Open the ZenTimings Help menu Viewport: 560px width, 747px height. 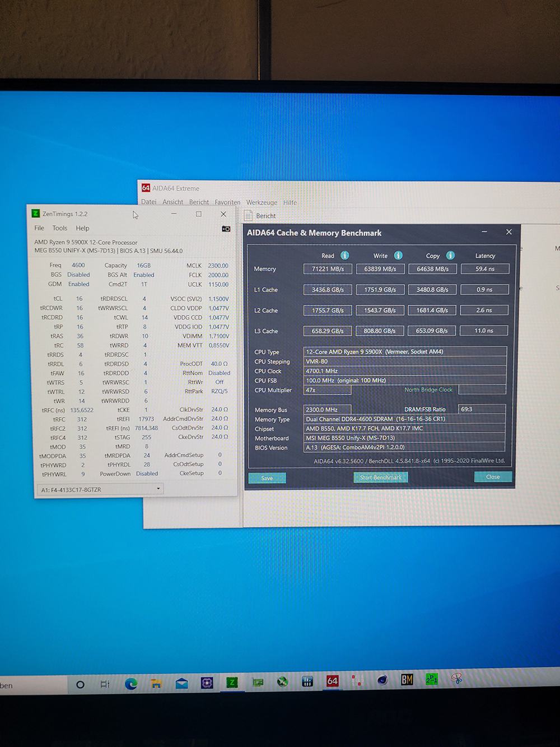[x=82, y=228]
